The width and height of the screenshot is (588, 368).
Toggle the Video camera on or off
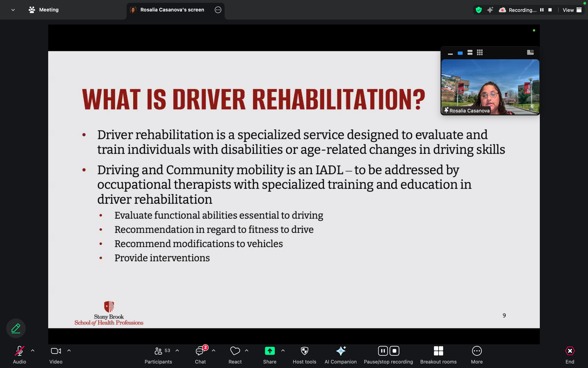(56, 351)
